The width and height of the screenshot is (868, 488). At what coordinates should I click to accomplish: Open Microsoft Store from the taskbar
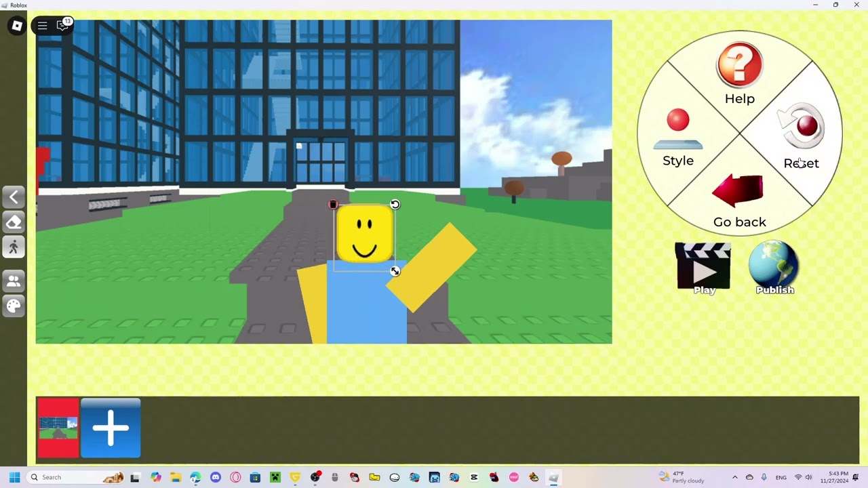[x=255, y=477]
